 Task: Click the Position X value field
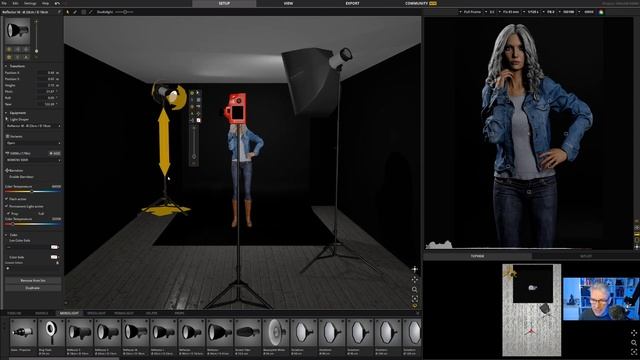click(48, 73)
